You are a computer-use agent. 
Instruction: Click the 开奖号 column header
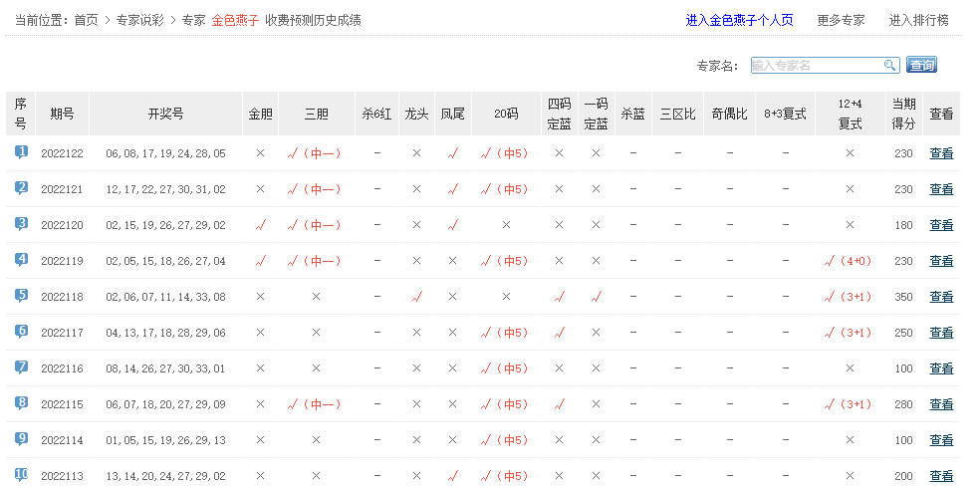[x=165, y=114]
